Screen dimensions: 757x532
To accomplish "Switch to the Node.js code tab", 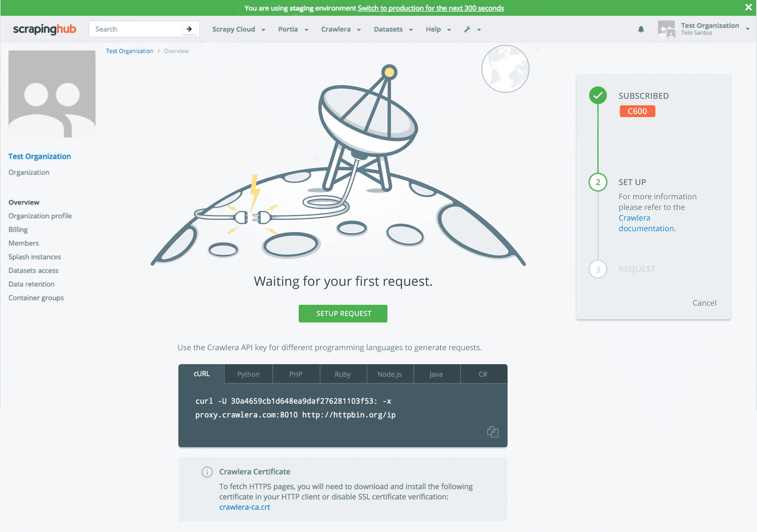I will point(389,374).
